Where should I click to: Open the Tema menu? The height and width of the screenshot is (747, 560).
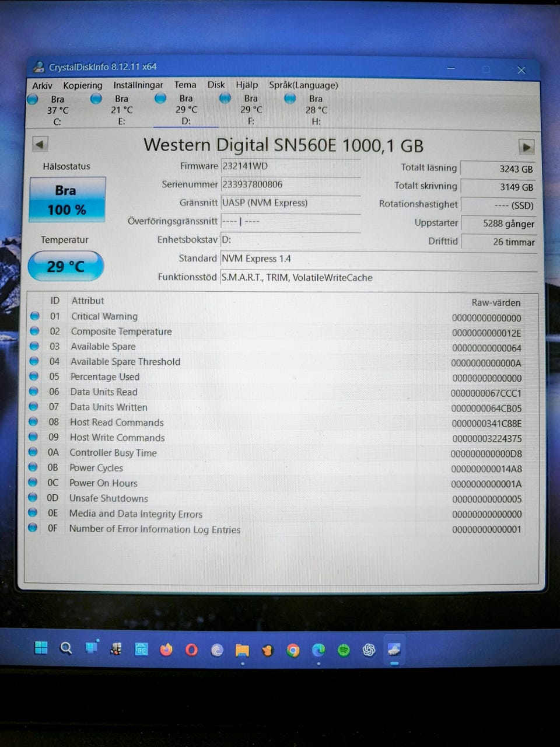185,85
